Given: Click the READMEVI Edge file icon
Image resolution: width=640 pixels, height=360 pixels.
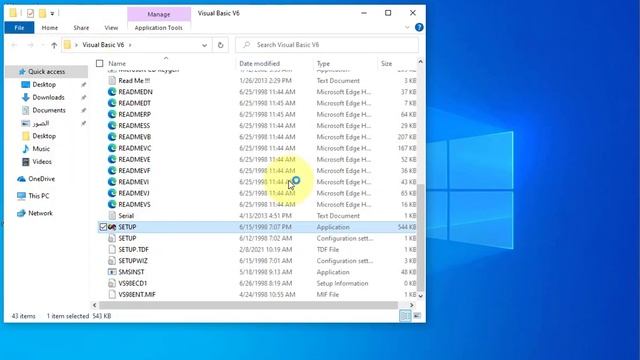Looking at the screenshot, I should (112, 182).
